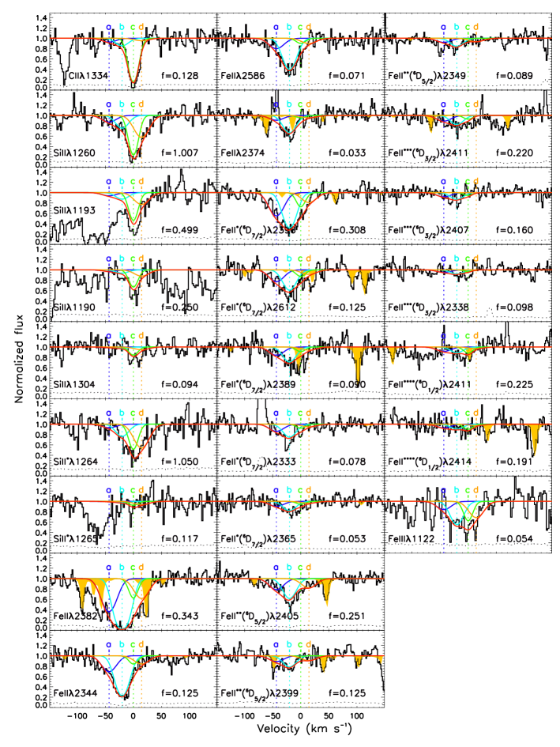Viewport: 560px width, 747px height.
Task: Select f=0.125 in the λ2399 panel
Action: [348, 692]
